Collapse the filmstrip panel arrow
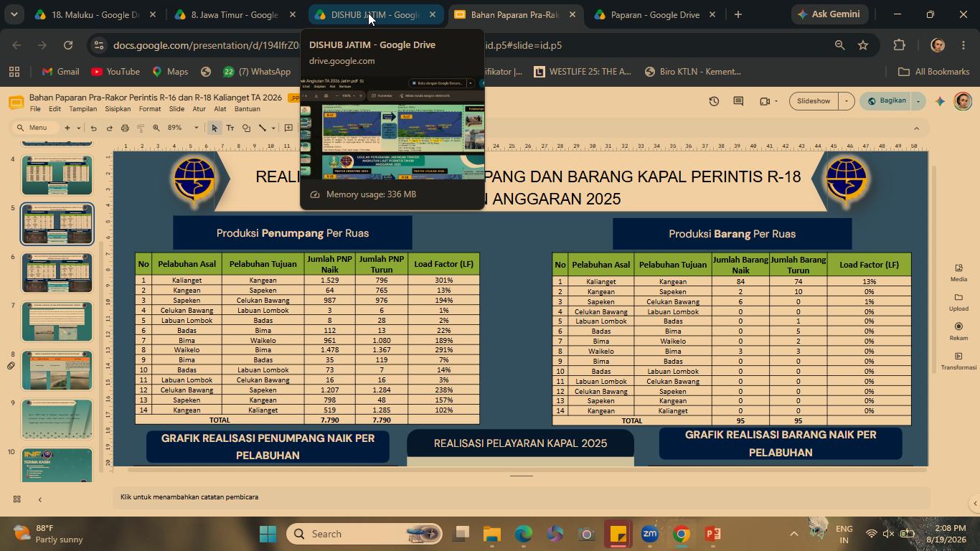Image resolution: width=980 pixels, height=551 pixels. coord(39,499)
